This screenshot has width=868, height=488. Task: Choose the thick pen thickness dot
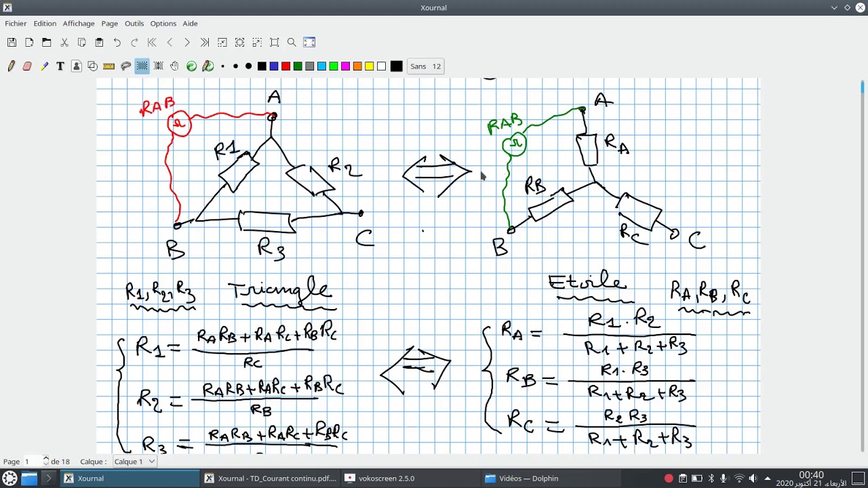pyautogui.click(x=248, y=66)
